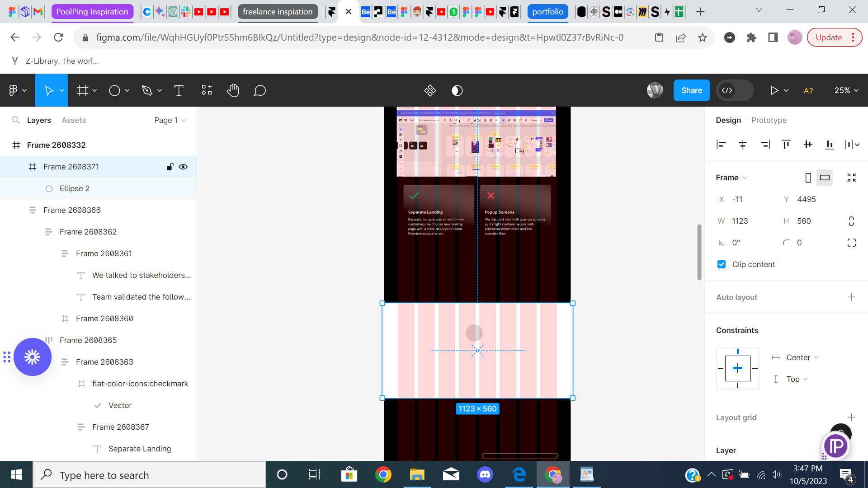Search layers with magnifier icon

[x=16, y=120]
